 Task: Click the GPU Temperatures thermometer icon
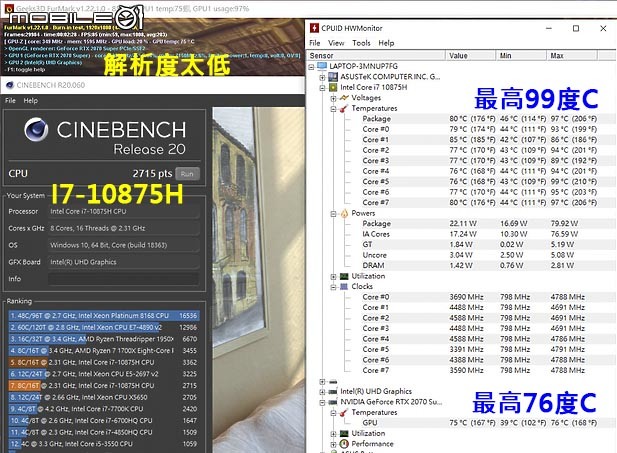(x=344, y=412)
